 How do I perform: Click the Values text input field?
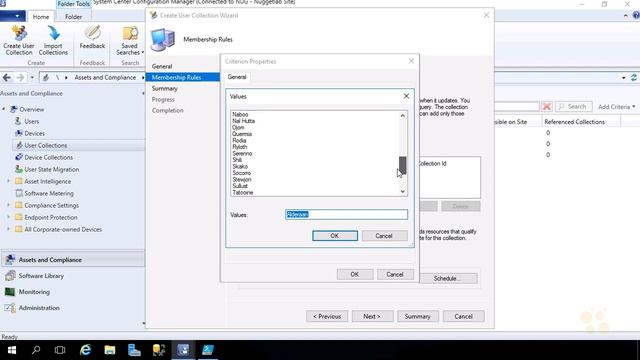[x=346, y=215]
